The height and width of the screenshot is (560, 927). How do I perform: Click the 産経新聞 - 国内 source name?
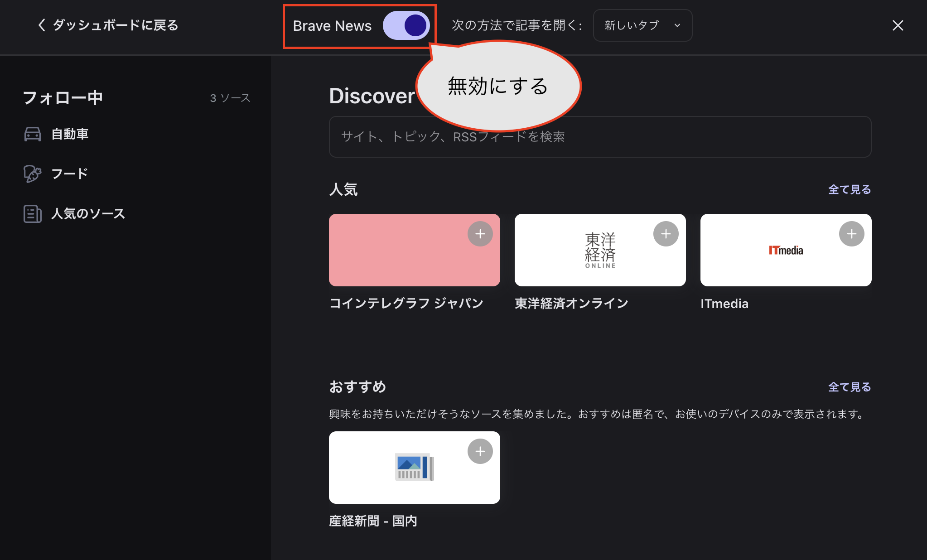point(373,521)
